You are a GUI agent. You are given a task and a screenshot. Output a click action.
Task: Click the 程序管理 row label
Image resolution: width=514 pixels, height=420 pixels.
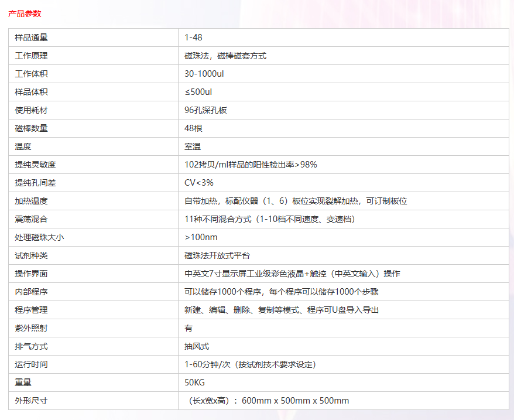coord(31,310)
